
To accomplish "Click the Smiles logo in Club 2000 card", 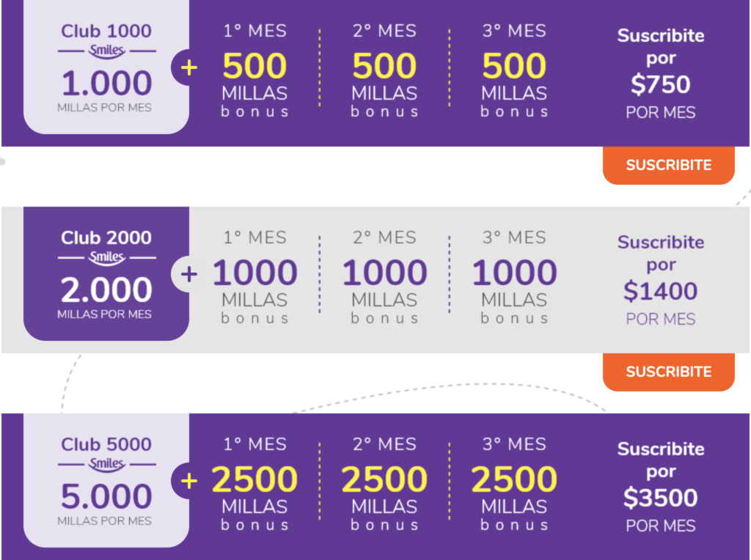I will 107,257.
